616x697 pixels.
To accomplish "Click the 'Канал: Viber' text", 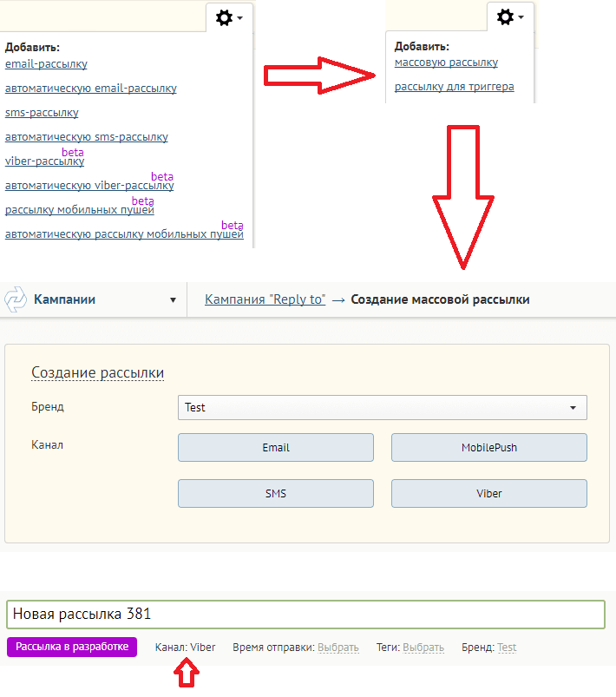I will tap(186, 648).
